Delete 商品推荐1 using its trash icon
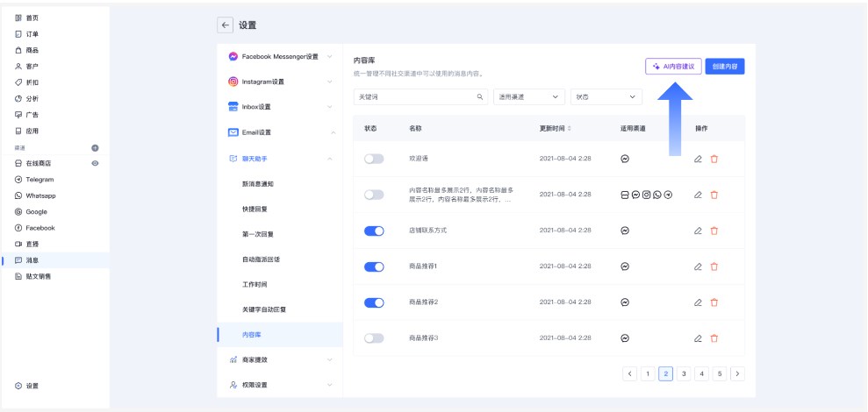This screenshot has height=412, width=868. [714, 266]
